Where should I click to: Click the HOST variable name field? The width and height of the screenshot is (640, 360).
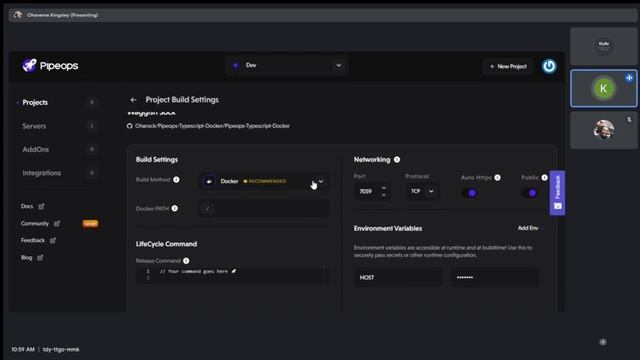pos(398,277)
